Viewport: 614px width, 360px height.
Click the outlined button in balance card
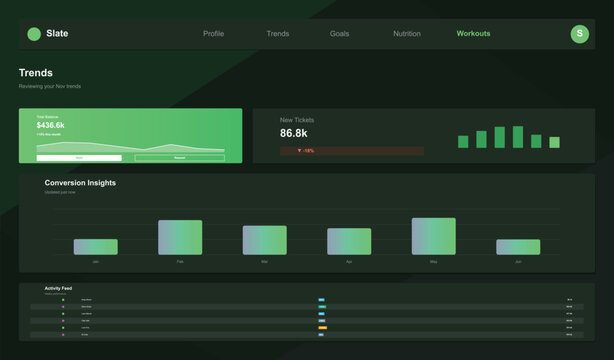click(x=179, y=158)
